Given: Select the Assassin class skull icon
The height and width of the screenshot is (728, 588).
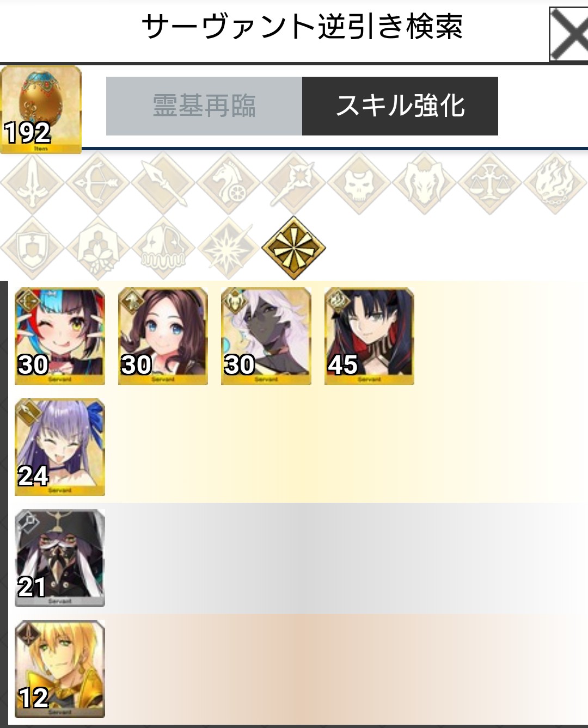Looking at the screenshot, I should 359,183.
